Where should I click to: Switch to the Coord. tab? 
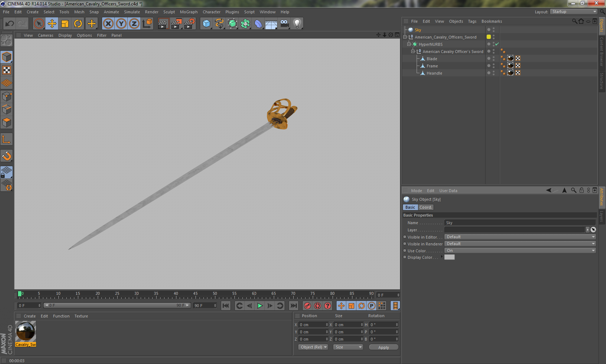tap(426, 207)
